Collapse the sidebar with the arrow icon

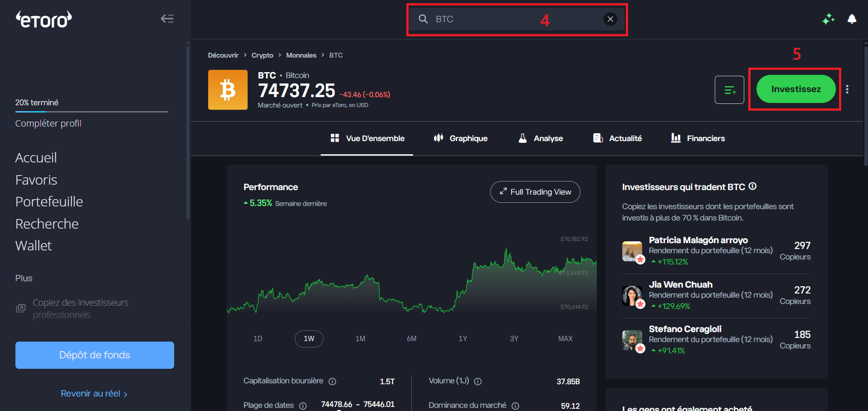tap(167, 19)
